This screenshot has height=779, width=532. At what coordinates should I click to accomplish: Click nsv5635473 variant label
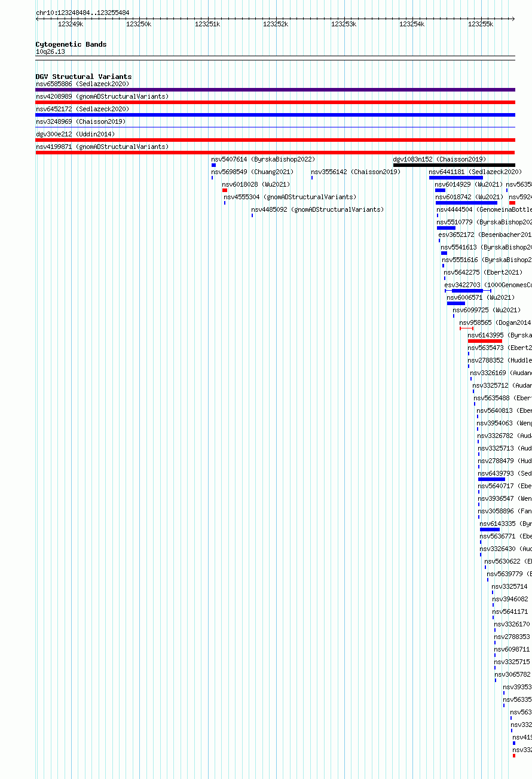pos(500,348)
